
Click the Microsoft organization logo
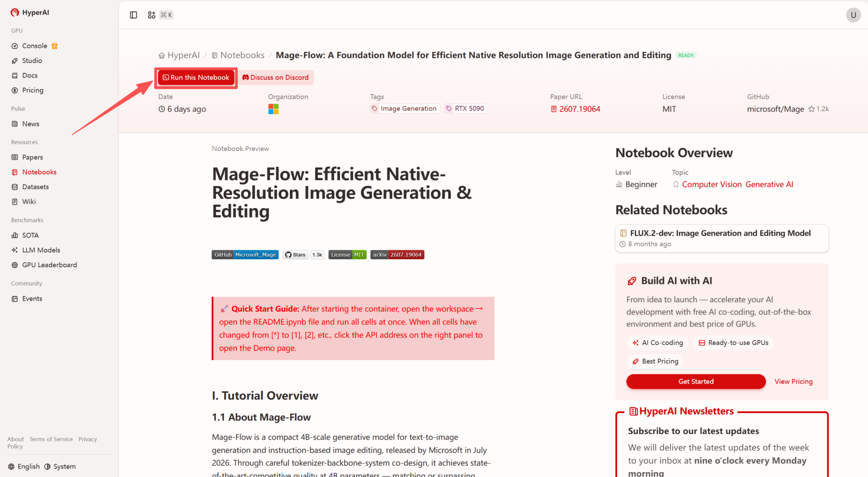click(x=274, y=109)
